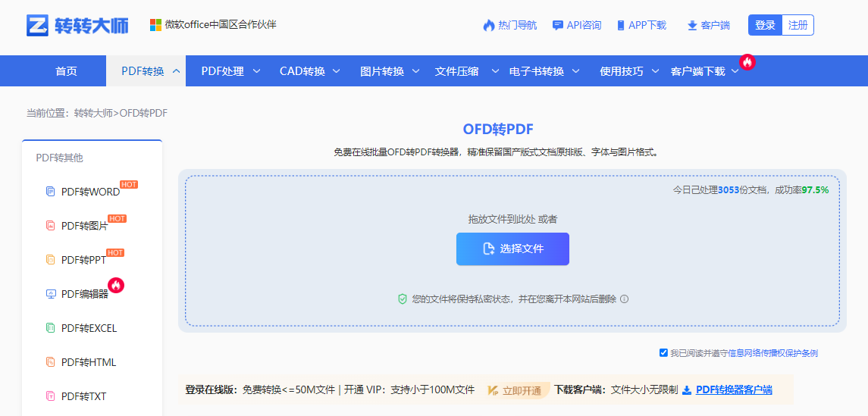The width and height of the screenshot is (868, 416).
Task: Select PDF转EXCEL in the sidebar
Action: tap(89, 329)
